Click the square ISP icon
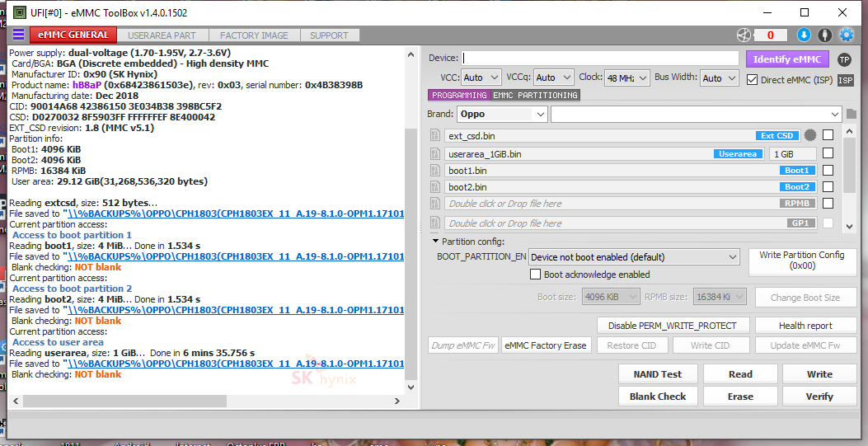 (x=845, y=80)
